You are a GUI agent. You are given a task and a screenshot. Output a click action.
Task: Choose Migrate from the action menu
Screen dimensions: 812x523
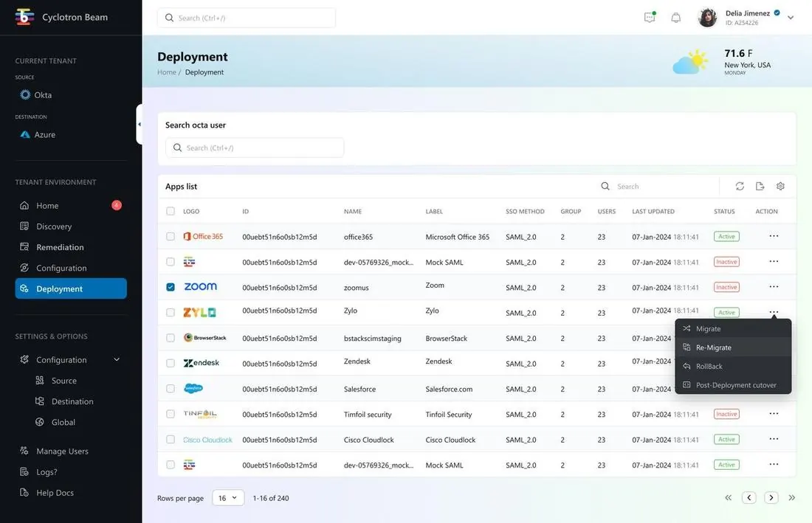click(733, 328)
